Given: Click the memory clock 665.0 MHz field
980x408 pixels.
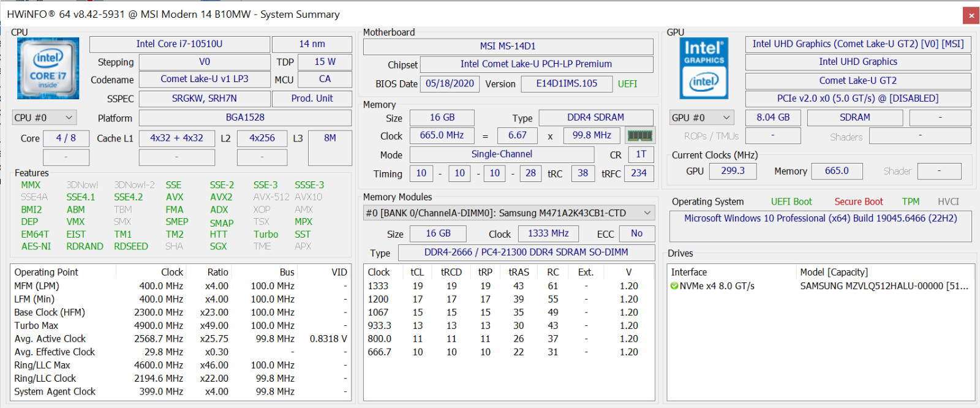Looking at the screenshot, I should [x=442, y=135].
